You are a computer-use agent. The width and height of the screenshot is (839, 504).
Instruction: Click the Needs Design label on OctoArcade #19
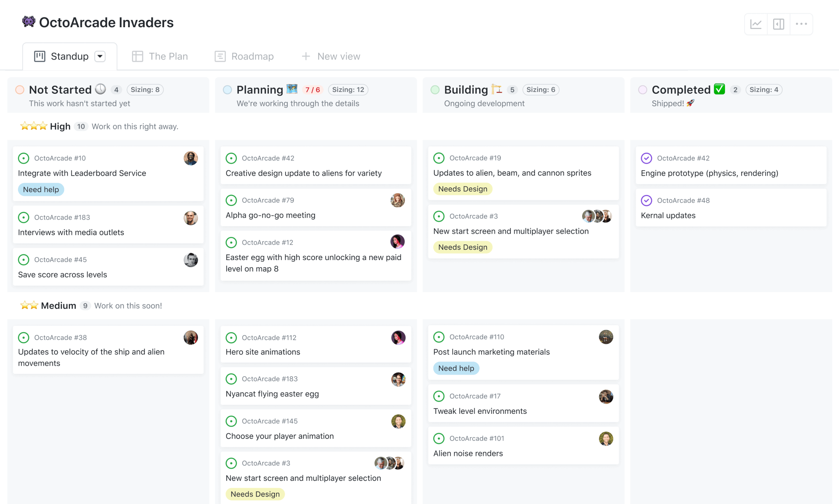[x=463, y=189]
